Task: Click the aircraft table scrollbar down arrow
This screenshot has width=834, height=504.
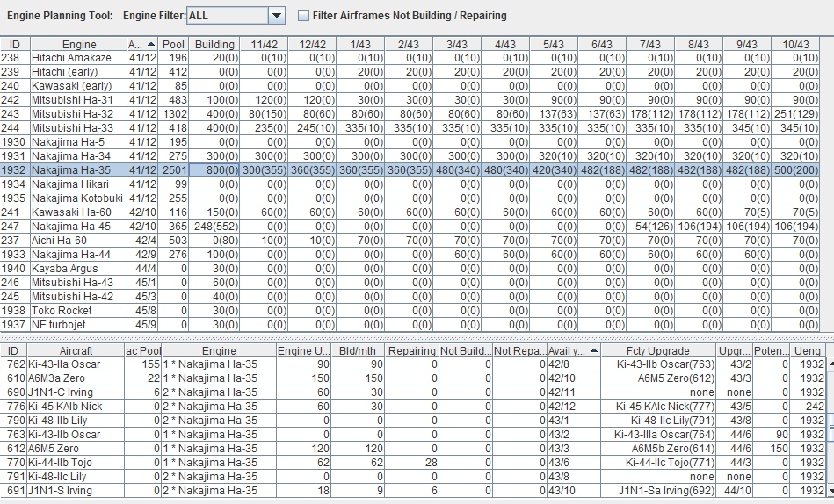Action: click(830, 491)
